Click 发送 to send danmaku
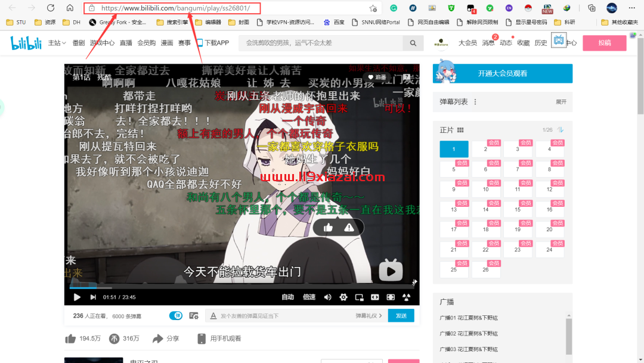This screenshot has height=363, width=644. [x=401, y=315]
